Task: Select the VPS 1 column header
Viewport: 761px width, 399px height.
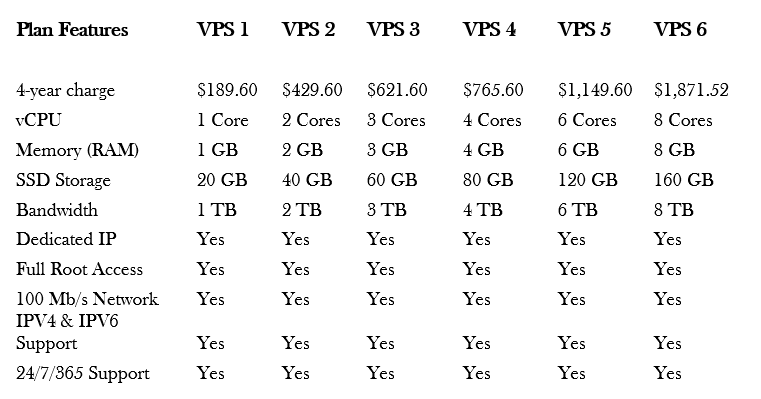Action: click(x=223, y=30)
